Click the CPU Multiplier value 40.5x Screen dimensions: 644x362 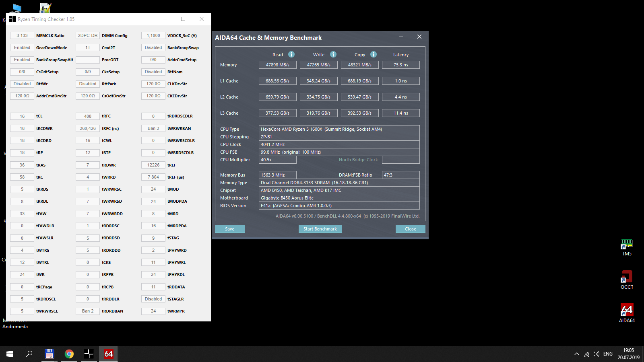(278, 160)
